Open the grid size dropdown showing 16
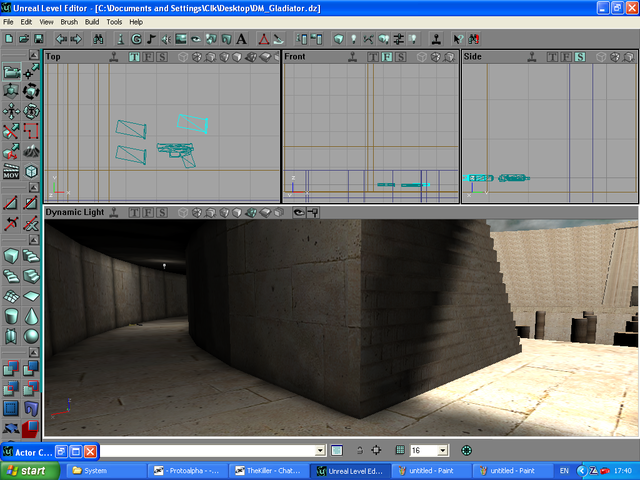This screenshot has height=480, width=640. tap(443, 451)
